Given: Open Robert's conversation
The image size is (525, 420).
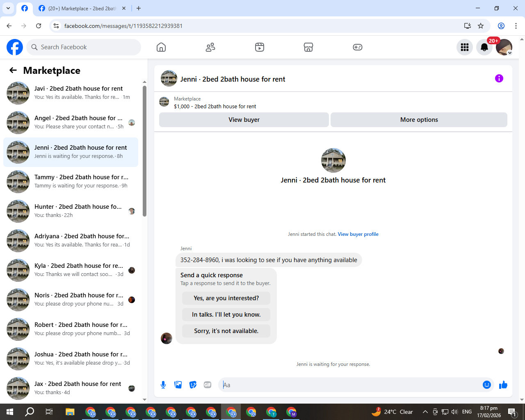Looking at the screenshot, I should click(x=71, y=329).
